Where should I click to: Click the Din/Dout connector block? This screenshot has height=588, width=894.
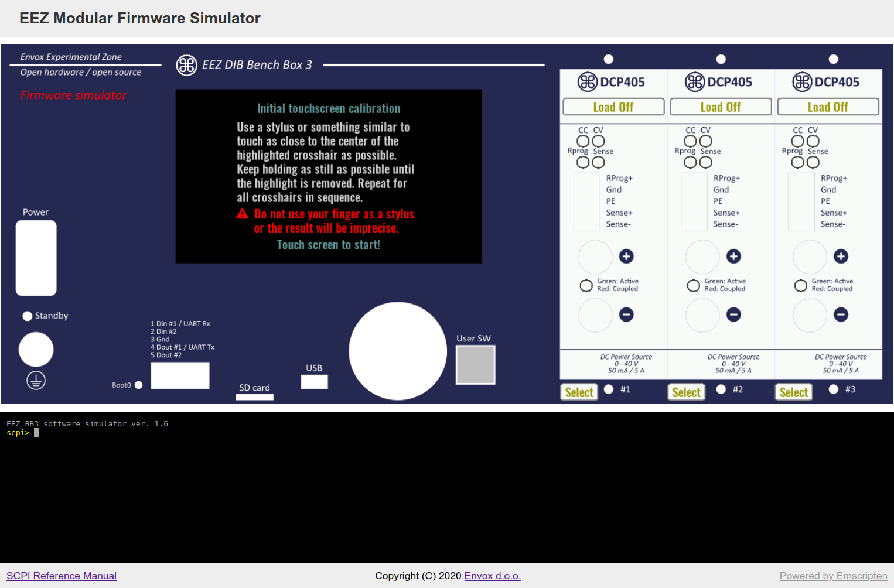(x=180, y=375)
